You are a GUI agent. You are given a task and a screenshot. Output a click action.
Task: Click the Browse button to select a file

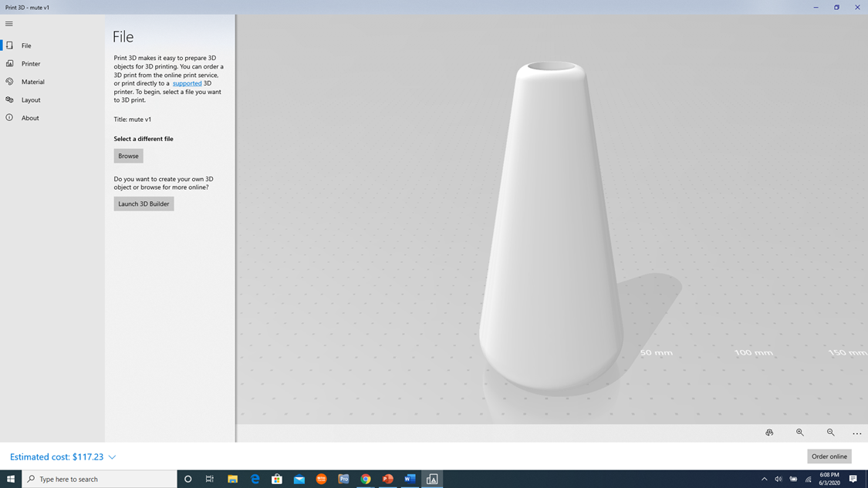[x=128, y=156]
